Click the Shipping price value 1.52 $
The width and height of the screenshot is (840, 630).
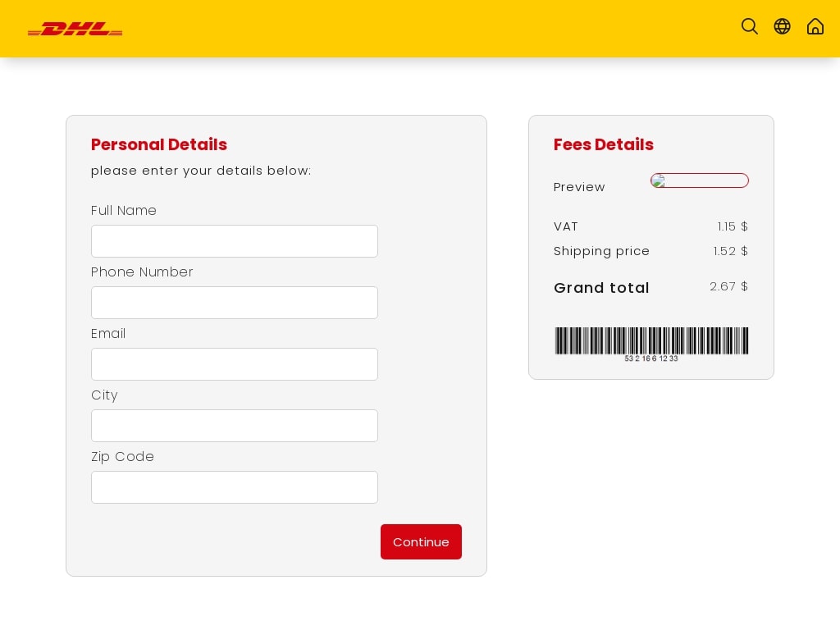[x=730, y=251]
